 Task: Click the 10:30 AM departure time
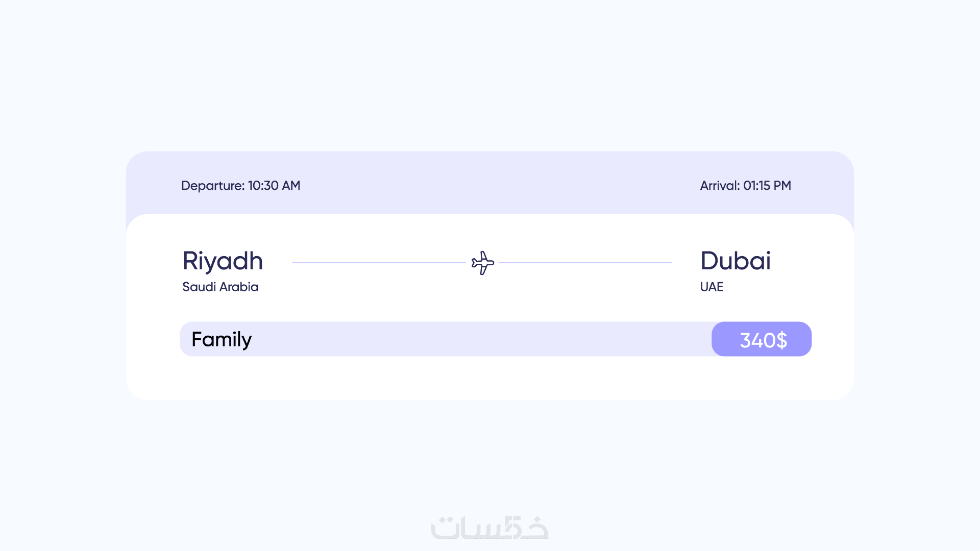[274, 186]
